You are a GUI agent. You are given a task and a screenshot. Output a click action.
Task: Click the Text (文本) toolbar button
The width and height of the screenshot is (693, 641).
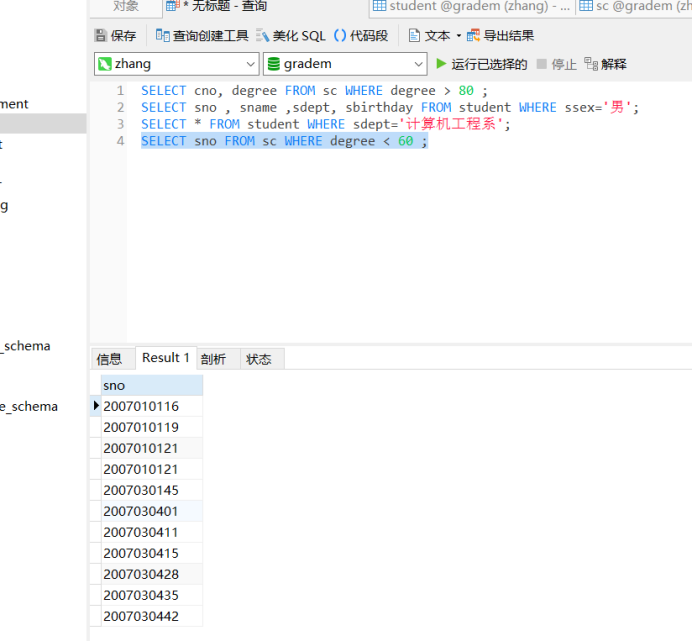[429, 35]
